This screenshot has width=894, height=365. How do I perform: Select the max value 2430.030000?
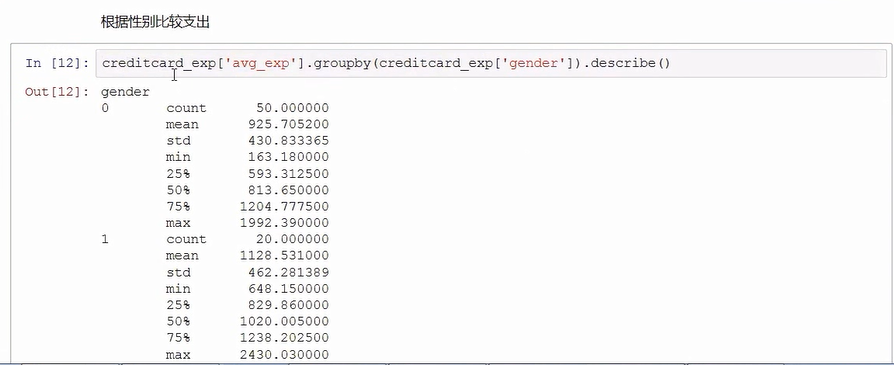(x=286, y=355)
